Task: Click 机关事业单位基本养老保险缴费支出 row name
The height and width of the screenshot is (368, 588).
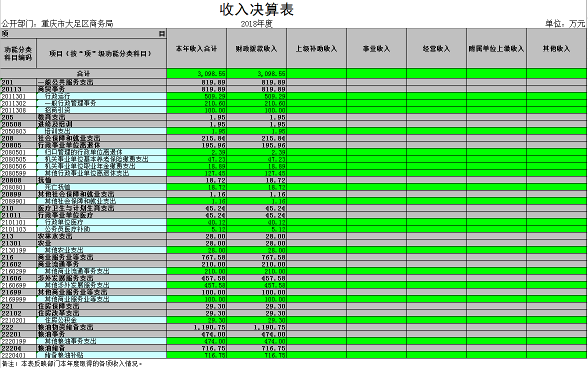Action: (96, 159)
